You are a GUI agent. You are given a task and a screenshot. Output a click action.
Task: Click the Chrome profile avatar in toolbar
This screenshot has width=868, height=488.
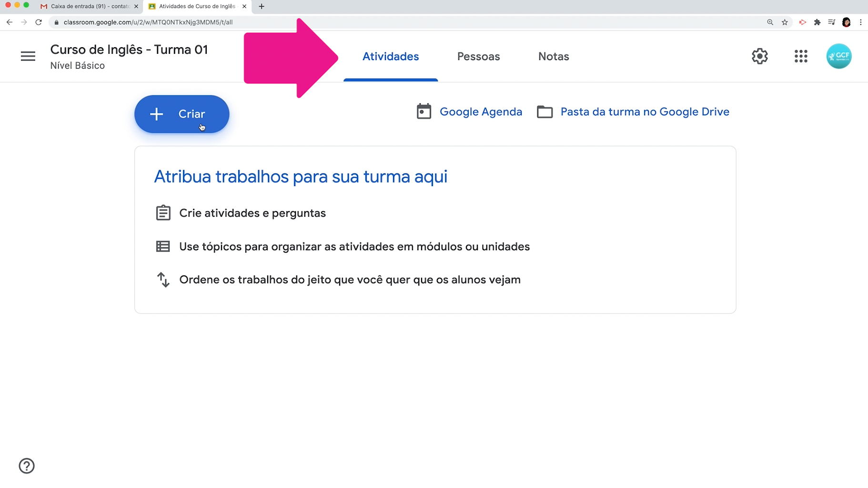(846, 22)
